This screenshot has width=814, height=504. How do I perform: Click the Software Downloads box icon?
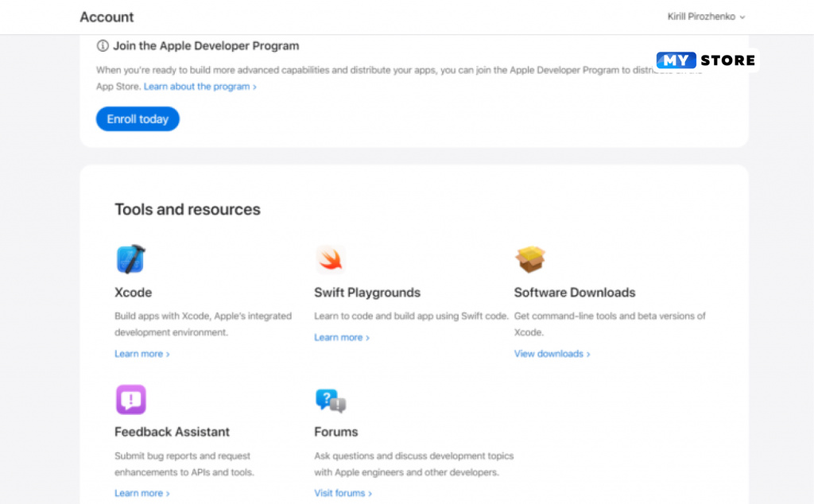530,259
